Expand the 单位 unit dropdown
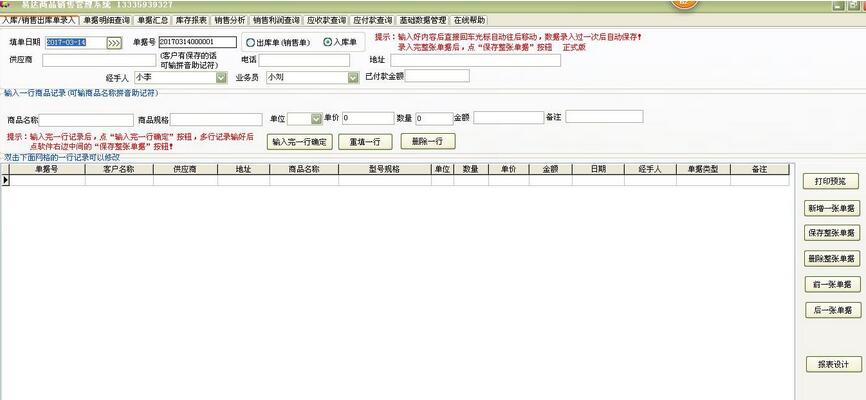The image size is (866, 400). (316, 118)
